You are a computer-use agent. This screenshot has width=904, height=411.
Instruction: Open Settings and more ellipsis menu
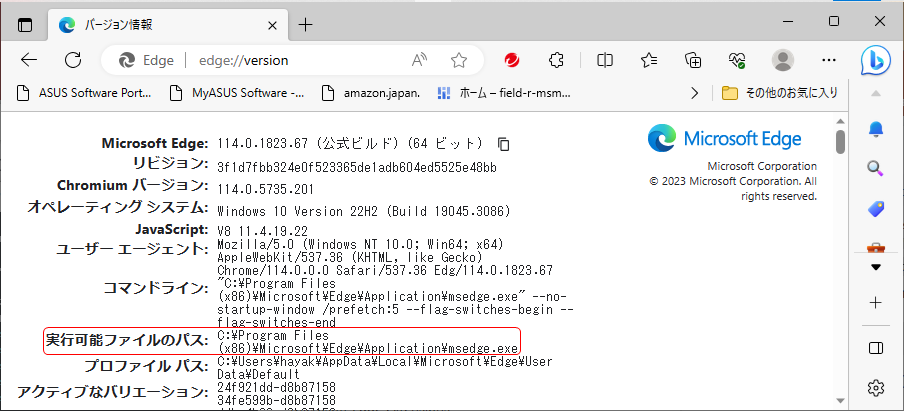pos(828,60)
